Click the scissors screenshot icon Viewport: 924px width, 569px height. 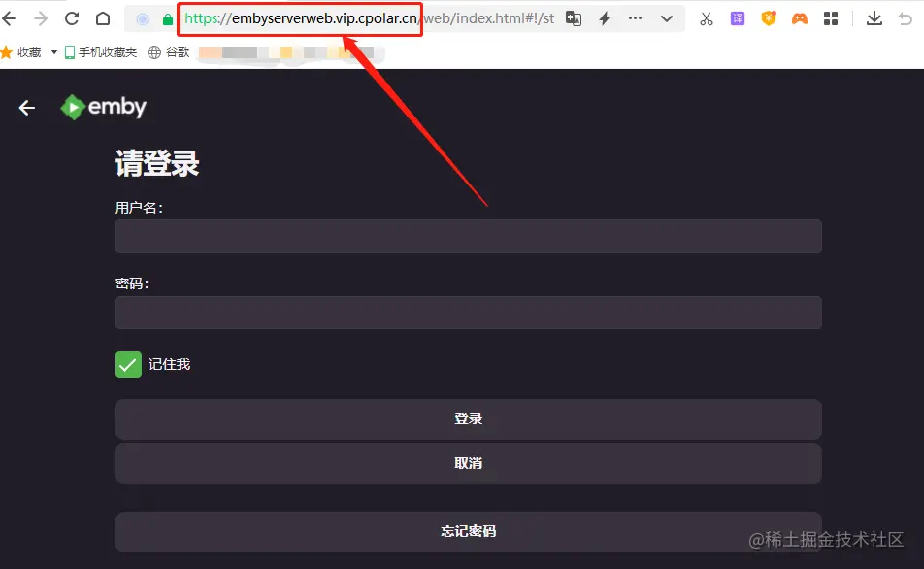click(x=706, y=19)
